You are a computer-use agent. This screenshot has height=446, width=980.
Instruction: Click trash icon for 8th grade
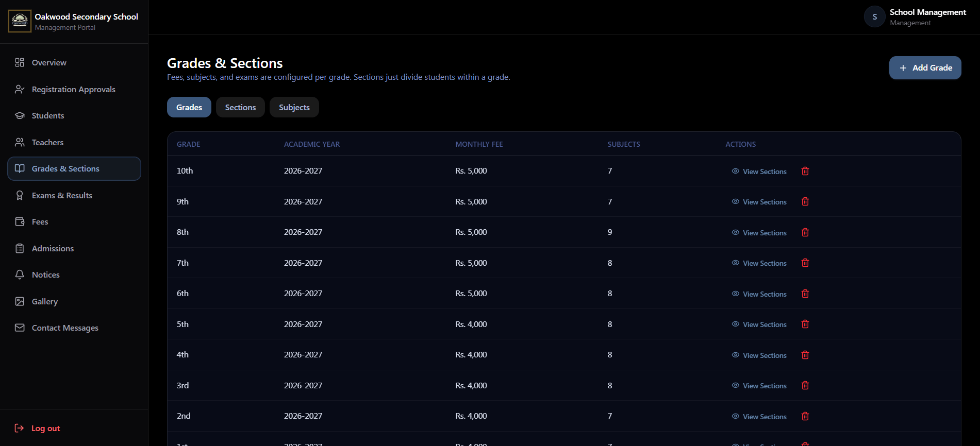(x=805, y=232)
